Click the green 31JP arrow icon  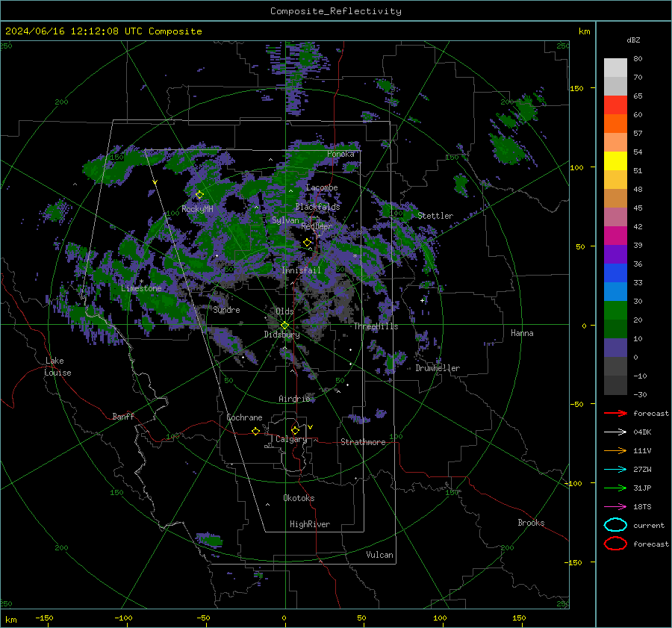(x=615, y=488)
